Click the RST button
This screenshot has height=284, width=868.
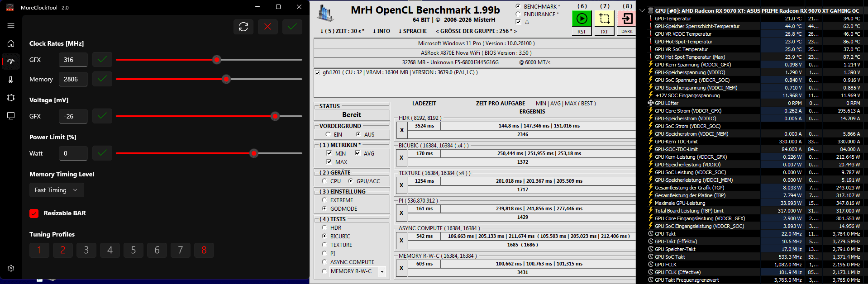pos(582,32)
